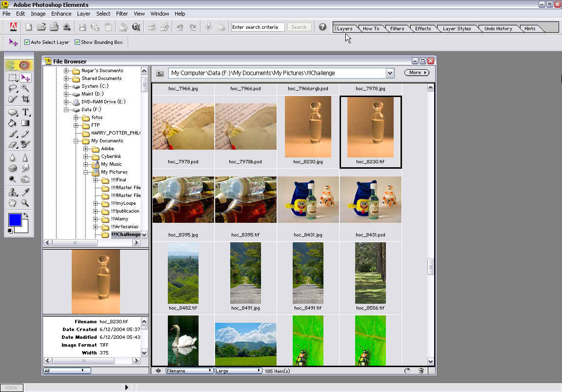Disable Auto Select Layer checkbox

click(x=27, y=42)
